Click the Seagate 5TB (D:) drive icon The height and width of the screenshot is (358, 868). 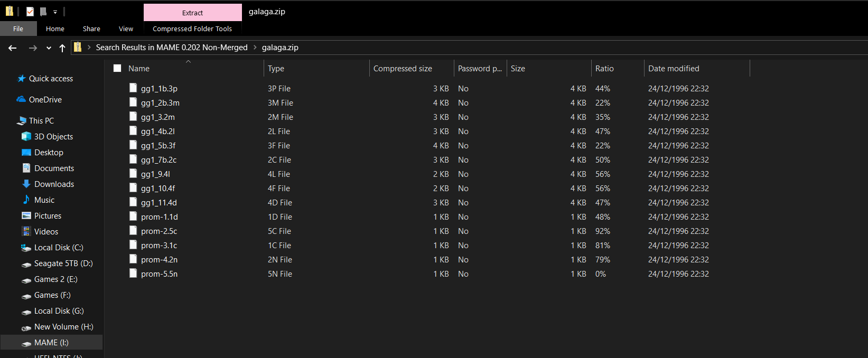coord(26,265)
